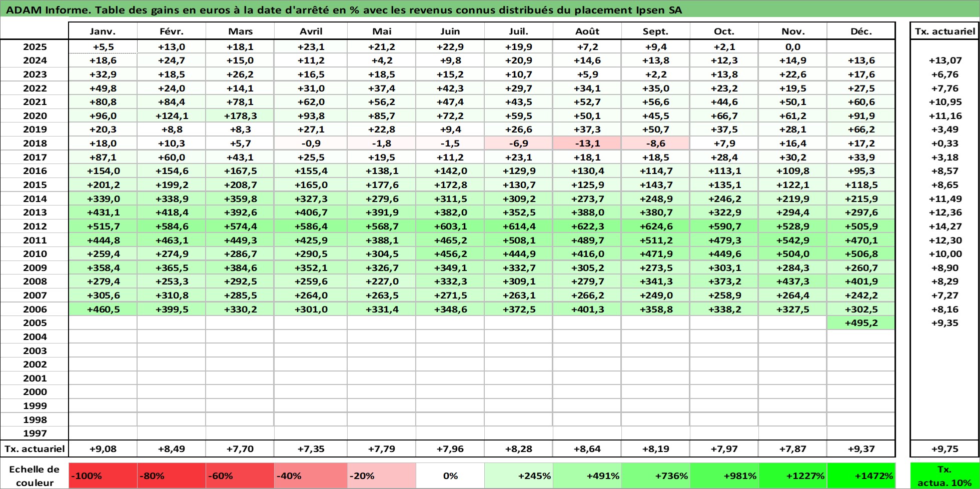Select the +80,8 cell for January 2021
The width and height of the screenshot is (980, 489).
[103, 101]
